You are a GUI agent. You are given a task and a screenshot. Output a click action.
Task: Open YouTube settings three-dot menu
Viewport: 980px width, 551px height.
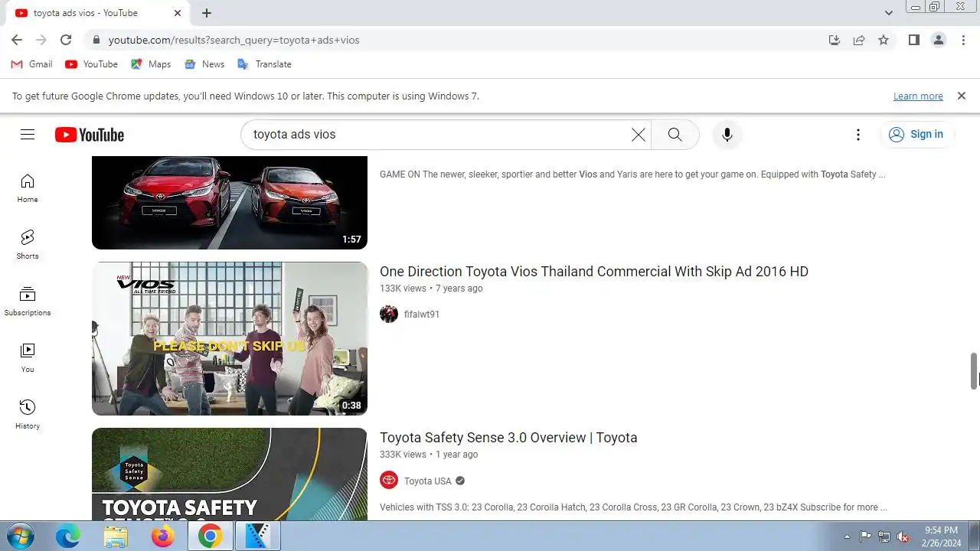858,135
